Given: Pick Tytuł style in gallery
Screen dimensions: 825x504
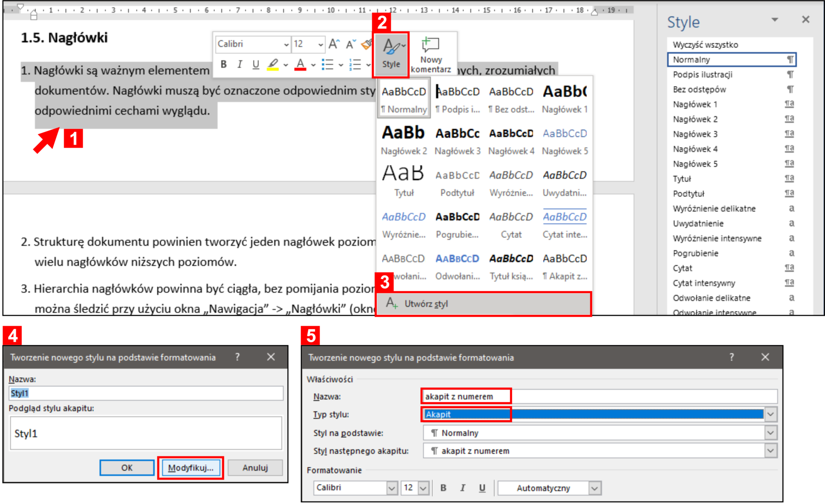Looking at the screenshot, I should coord(404,182).
